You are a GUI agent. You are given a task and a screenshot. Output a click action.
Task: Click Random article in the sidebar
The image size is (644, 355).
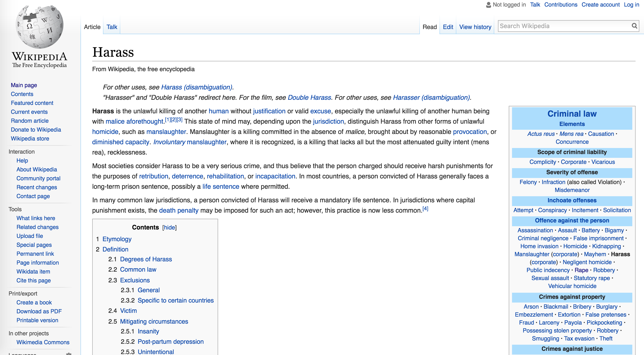tap(29, 121)
